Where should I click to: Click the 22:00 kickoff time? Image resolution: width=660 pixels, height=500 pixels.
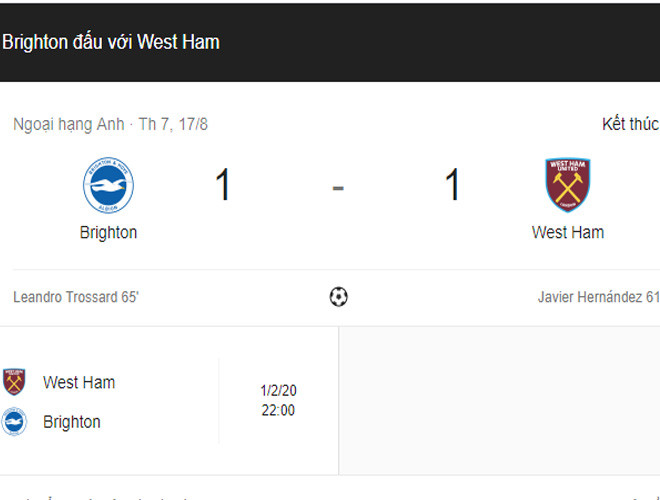[x=277, y=410]
